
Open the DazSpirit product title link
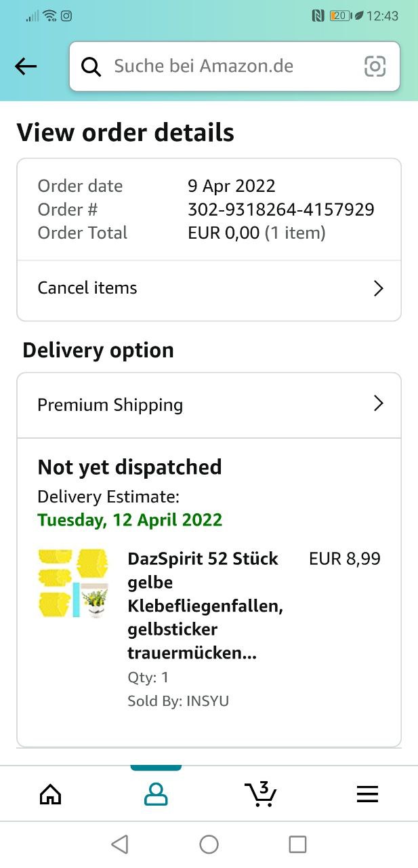204,606
